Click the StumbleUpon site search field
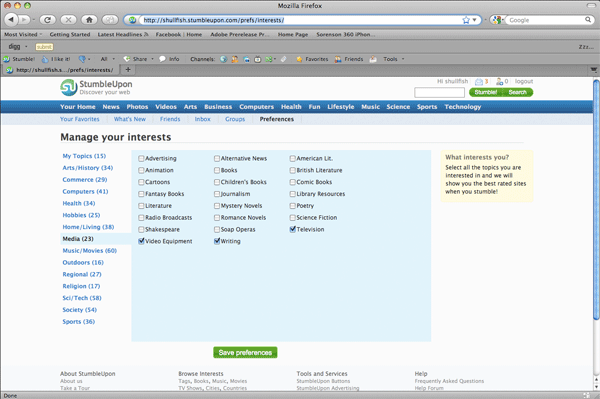Image resolution: width=600 pixels, height=399 pixels. click(439, 92)
